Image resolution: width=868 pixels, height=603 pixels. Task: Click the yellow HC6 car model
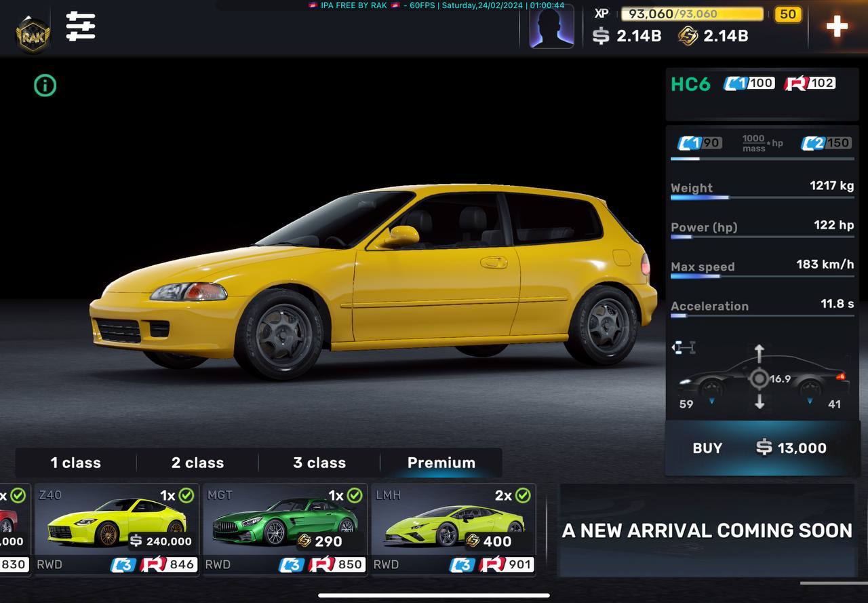pyautogui.click(x=373, y=281)
